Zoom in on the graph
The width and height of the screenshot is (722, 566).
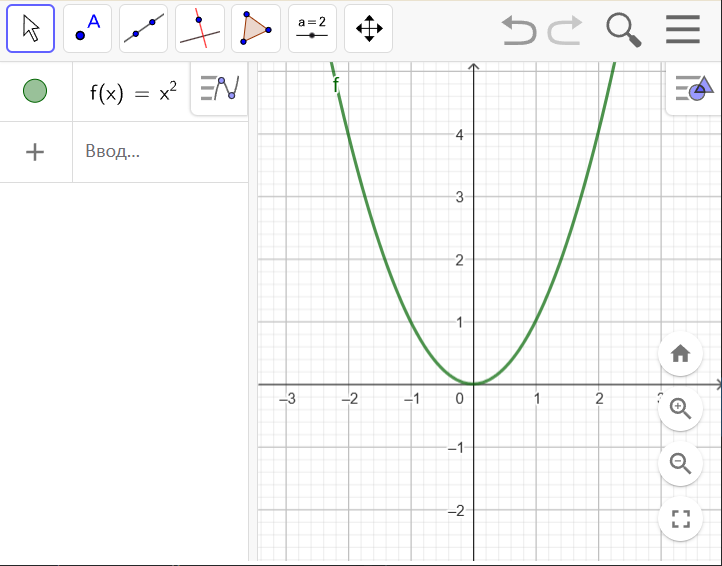tap(681, 408)
